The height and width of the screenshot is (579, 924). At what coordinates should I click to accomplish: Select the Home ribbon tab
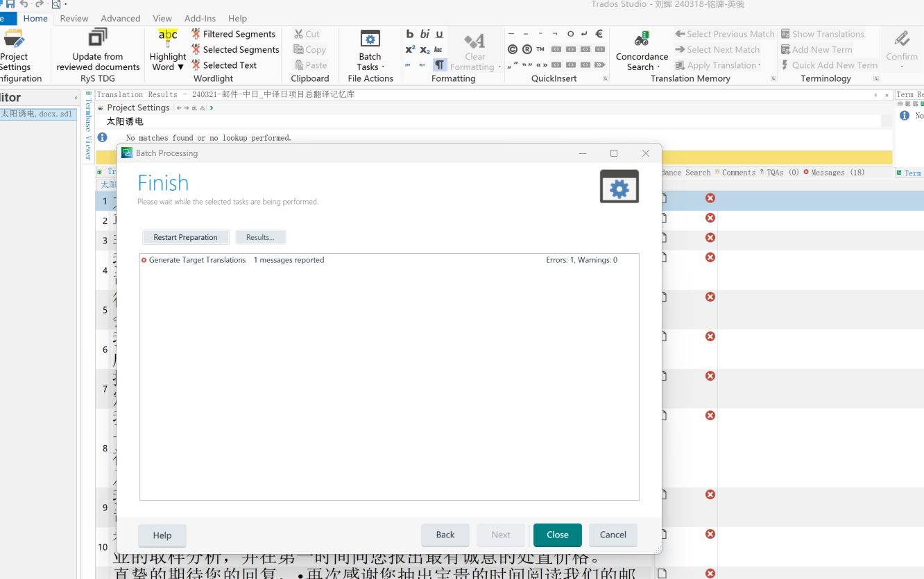pos(35,19)
